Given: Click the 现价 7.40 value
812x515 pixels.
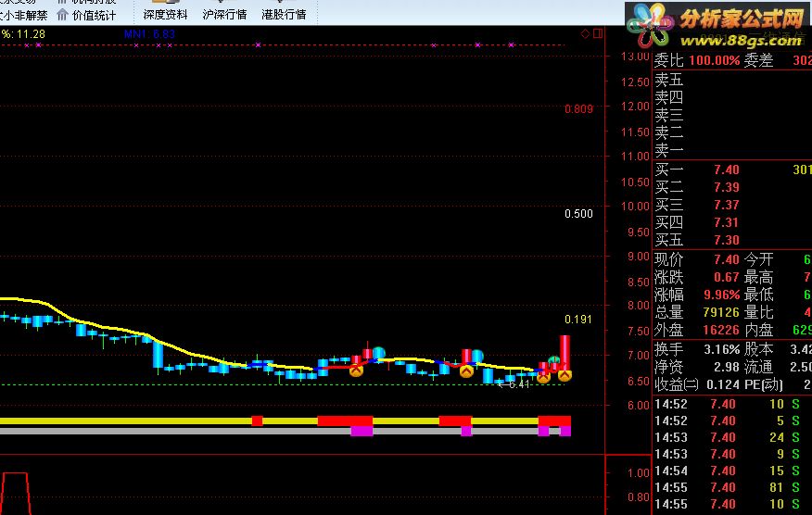Looking at the screenshot, I should (x=726, y=259).
